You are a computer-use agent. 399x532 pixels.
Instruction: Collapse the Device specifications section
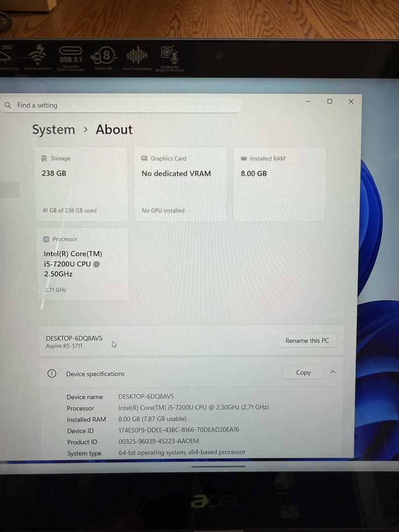[x=332, y=372]
